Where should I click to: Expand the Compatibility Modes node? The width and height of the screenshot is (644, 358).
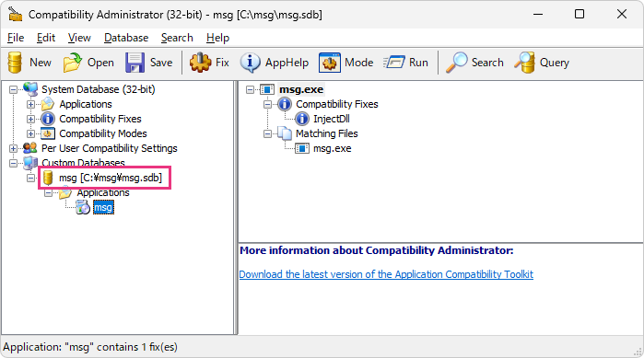[x=30, y=133]
